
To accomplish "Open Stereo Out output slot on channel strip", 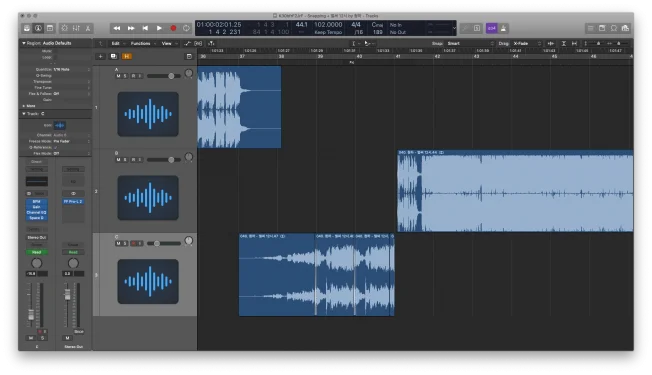I will [x=37, y=237].
